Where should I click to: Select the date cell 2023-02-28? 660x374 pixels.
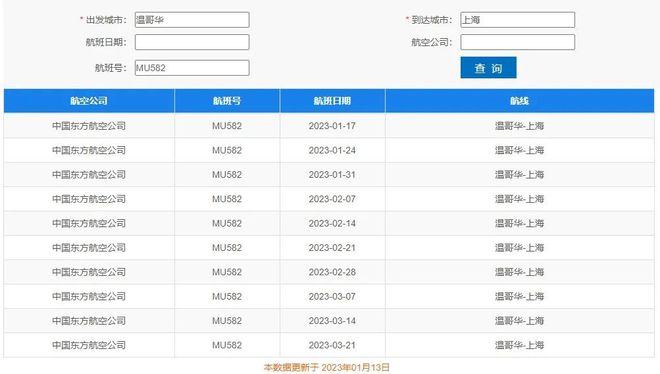coord(332,272)
